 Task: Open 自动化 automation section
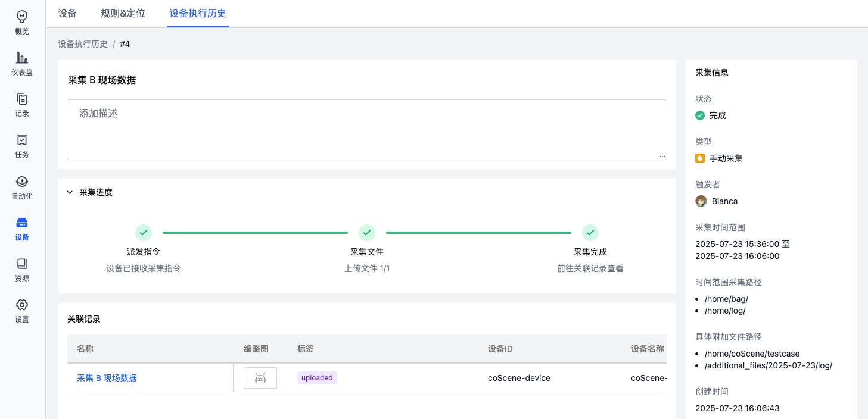22,187
